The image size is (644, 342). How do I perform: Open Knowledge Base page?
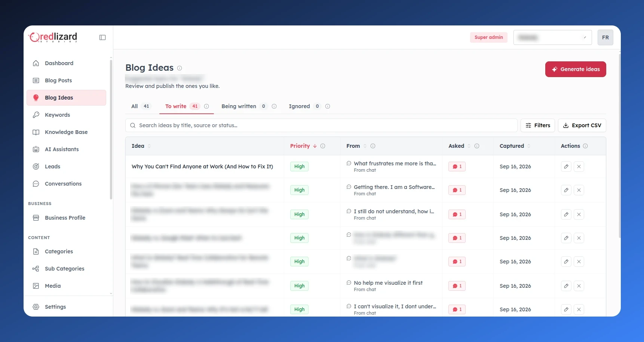(66, 132)
